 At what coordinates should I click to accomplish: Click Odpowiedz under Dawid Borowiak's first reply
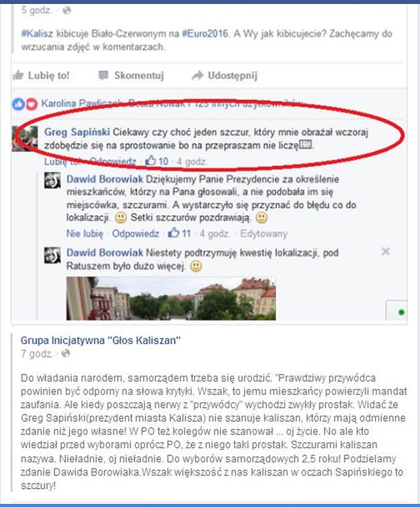coord(136,233)
